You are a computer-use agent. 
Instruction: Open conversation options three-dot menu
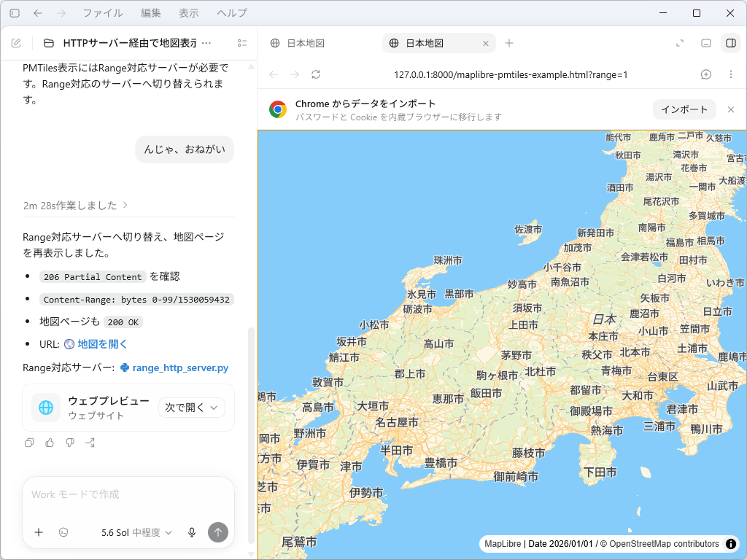coord(206,43)
